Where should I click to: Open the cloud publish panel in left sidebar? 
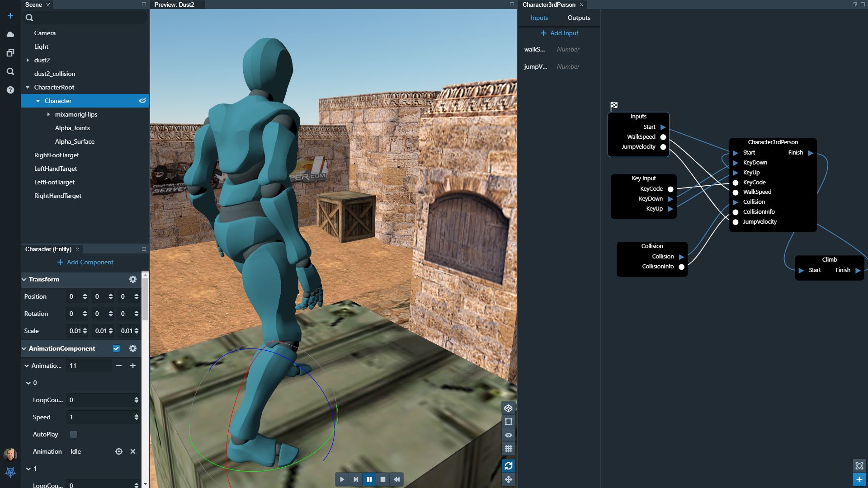tap(9, 33)
